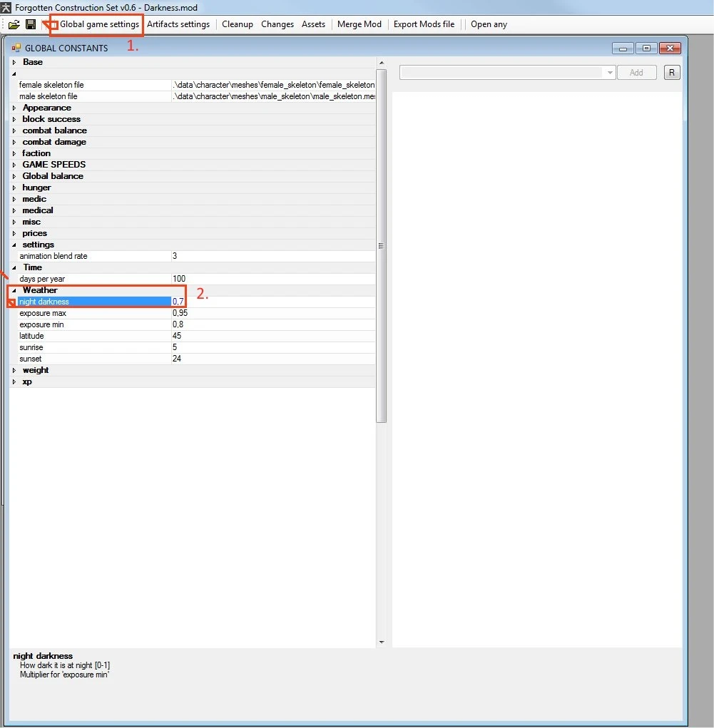The width and height of the screenshot is (714, 728).
Task: Open Global game settings
Action: (99, 24)
